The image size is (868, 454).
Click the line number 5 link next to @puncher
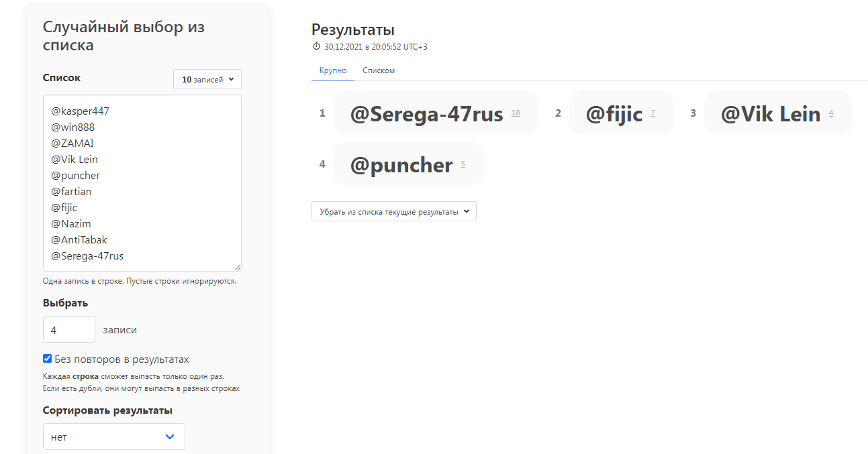(463, 164)
